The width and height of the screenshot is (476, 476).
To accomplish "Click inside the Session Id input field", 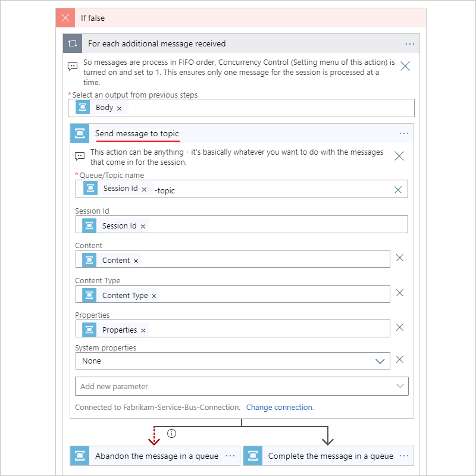I will click(242, 225).
